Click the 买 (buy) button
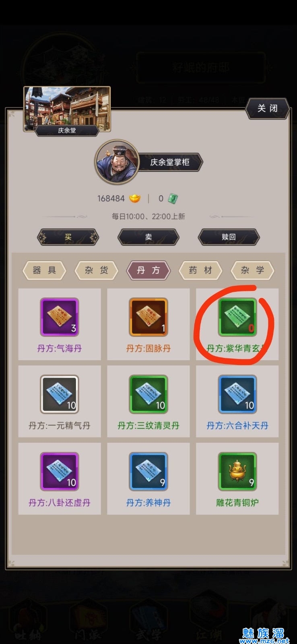This screenshot has width=297, height=644. 68,237
